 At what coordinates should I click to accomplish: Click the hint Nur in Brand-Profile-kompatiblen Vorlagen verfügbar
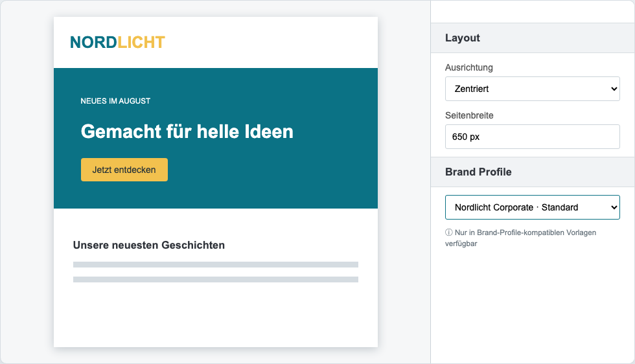point(521,238)
